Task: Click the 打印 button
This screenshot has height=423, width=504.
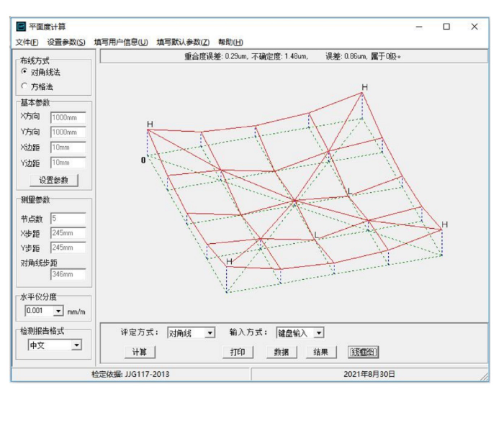Action: [x=238, y=352]
